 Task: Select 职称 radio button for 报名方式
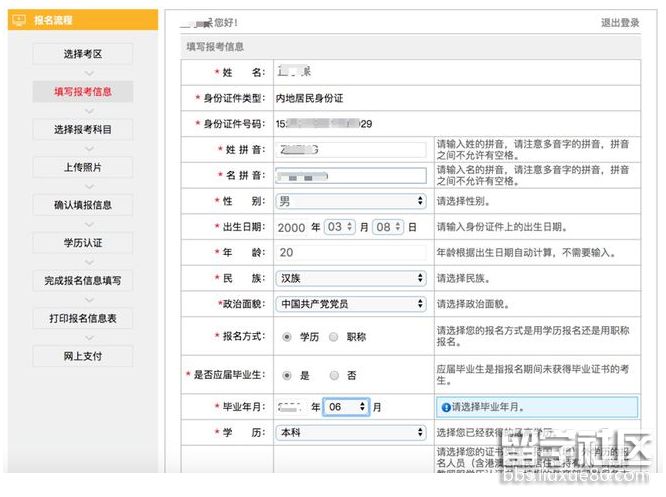pyautogui.click(x=333, y=337)
